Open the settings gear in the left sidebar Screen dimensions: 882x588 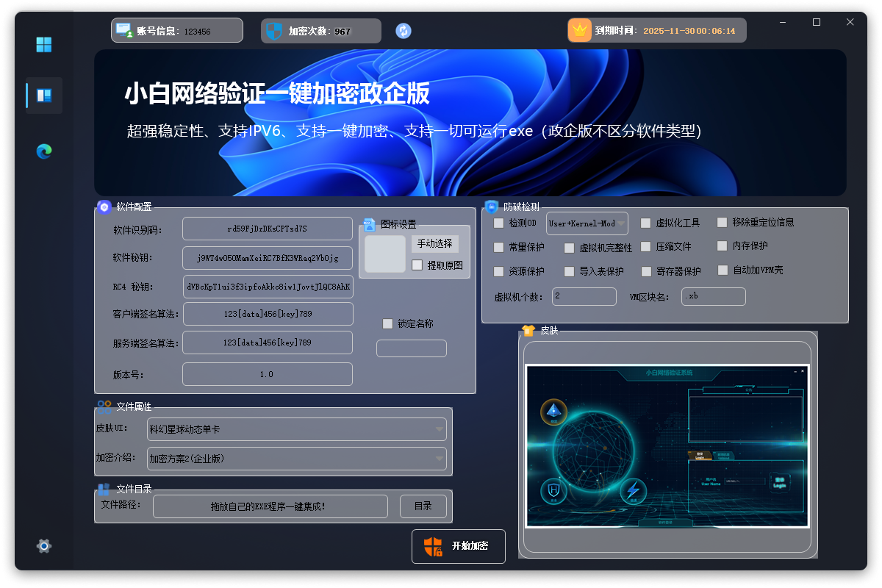43,546
